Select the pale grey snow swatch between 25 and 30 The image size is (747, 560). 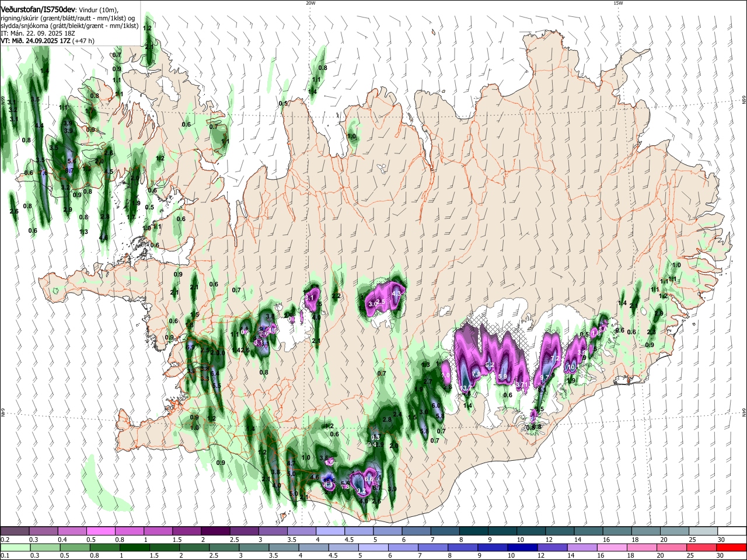click(703, 531)
